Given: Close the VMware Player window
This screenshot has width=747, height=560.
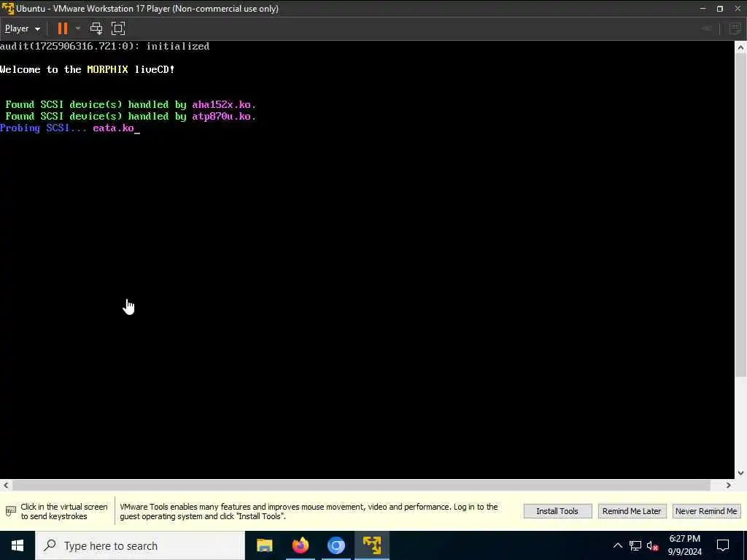Looking at the screenshot, I should pos(738,9).
